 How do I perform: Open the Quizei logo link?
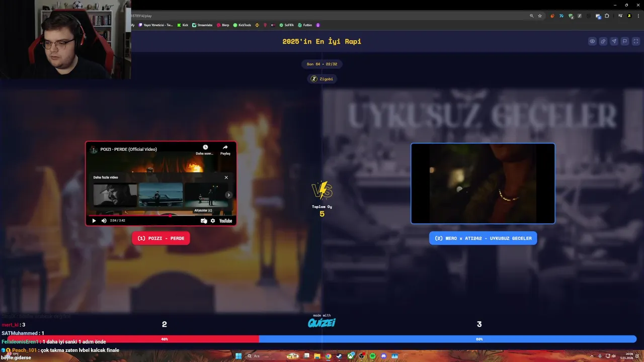(322, 323)
